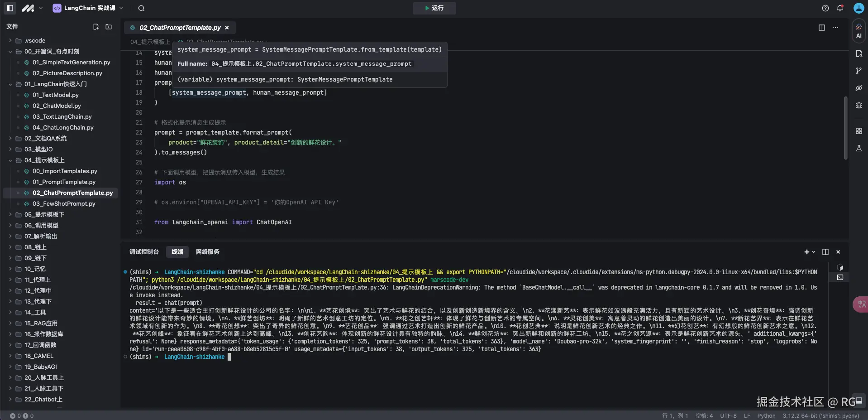Screen dimensions: 868x420
Task: Collapse the 04_提示模板上 folder
Action: point(10,160)
